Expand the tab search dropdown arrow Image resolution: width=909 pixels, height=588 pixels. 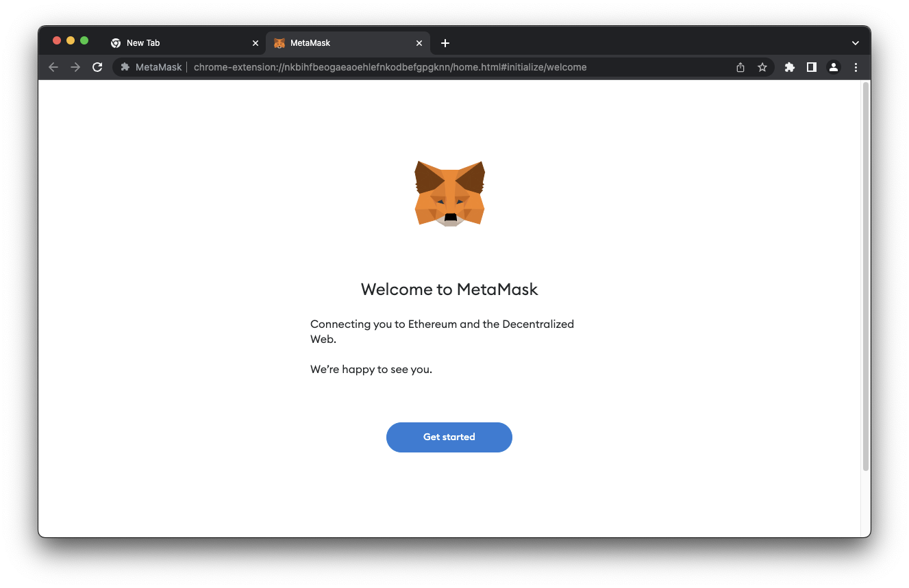coord(855,43)
